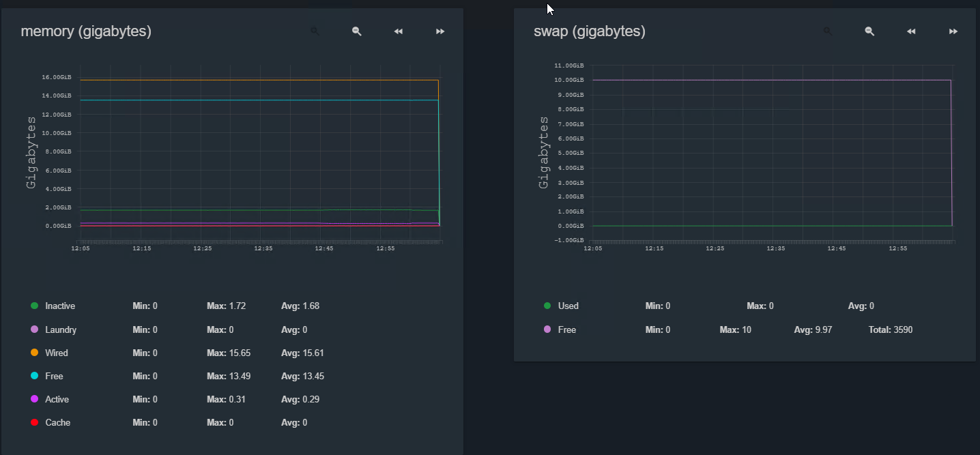This screenshot has width=980, height=455.
Task: Click the 'Total: 3590' swap value
Action: (x=891, y=329)
